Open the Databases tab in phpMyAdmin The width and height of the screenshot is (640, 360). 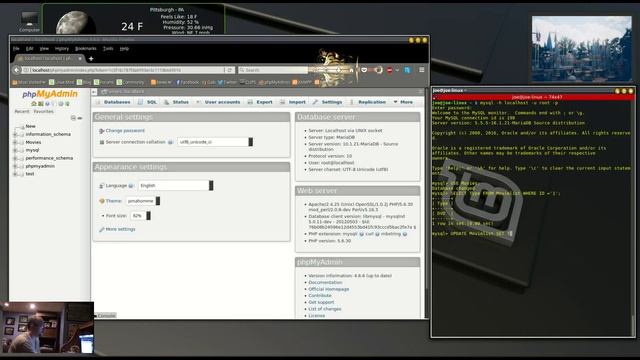(x=113, y=102)
